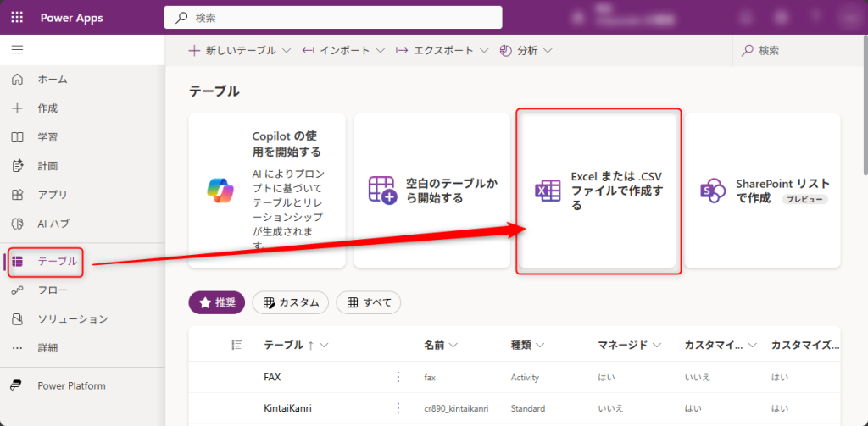This screenshot has width=868, height=426.
Task: Open カスタマイ... column header menu
Action: (721, 346)
